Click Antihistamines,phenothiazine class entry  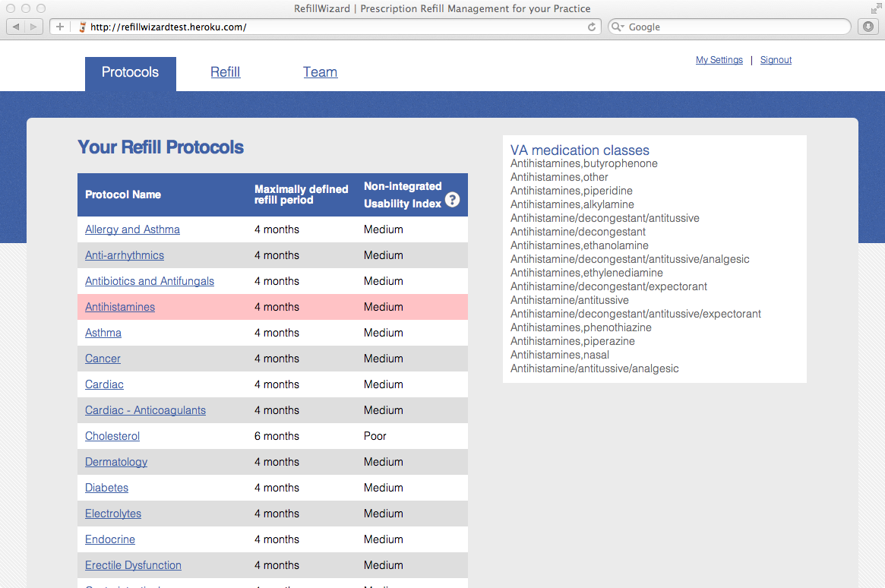581,328
